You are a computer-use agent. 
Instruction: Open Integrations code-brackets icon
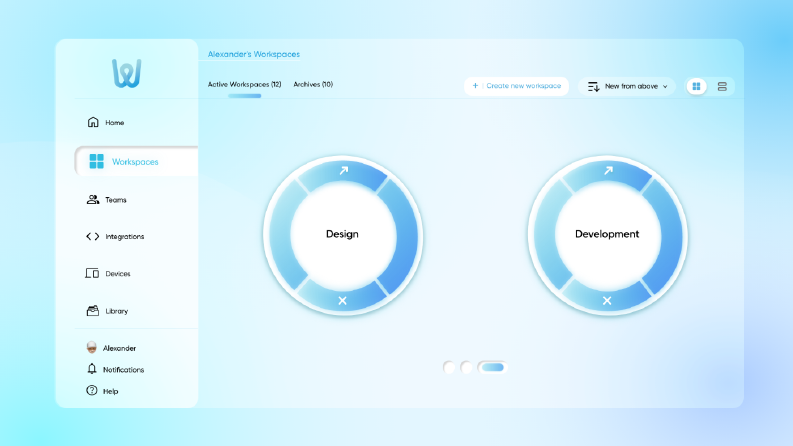(x=93, y=236)
